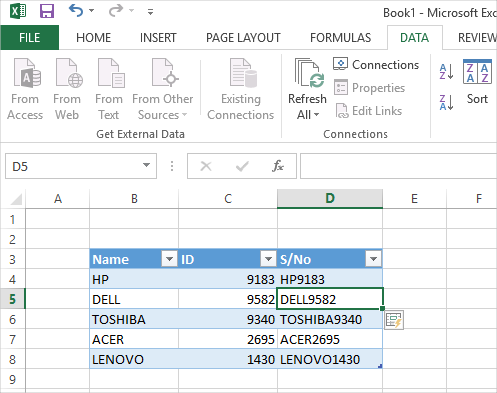Click the Sort A to Z icon
The width and height of the screenshot is (497, 393).
click(446, 71)
